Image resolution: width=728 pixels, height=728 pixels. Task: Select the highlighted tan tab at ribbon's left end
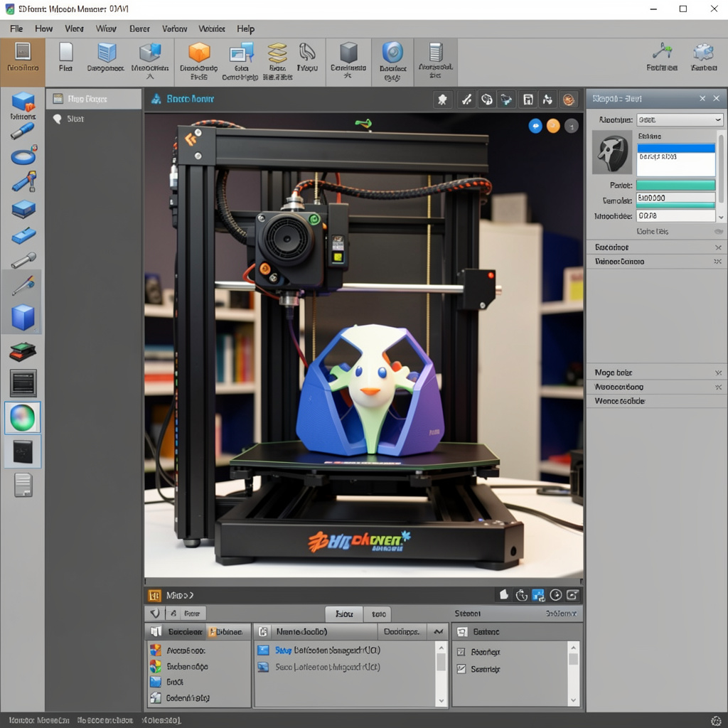23,63
